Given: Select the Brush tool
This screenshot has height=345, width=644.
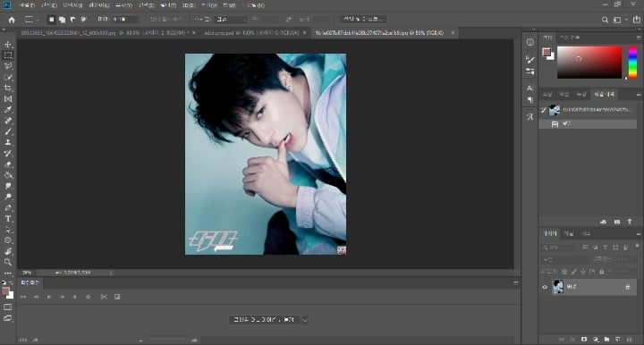Looking at the screenshot, I should tap(8, 131).
